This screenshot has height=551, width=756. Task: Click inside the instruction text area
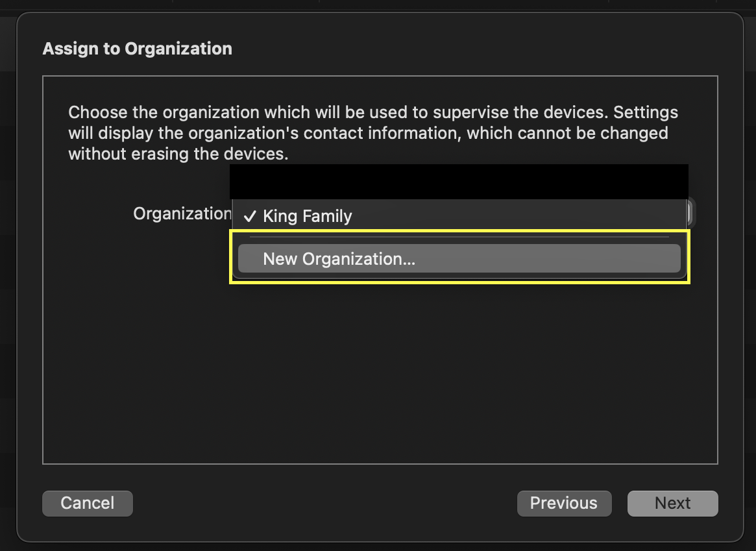tap(372, 132)
